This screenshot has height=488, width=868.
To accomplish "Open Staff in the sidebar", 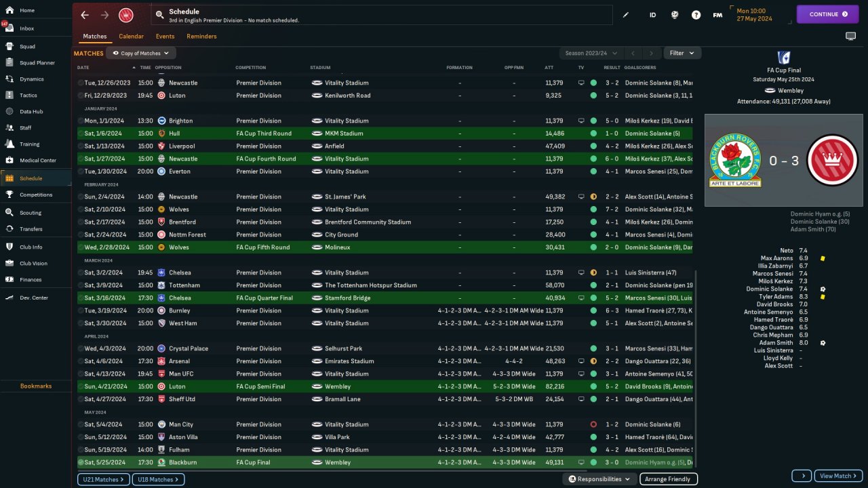I will pyautogui.click(x=36, y=127).
